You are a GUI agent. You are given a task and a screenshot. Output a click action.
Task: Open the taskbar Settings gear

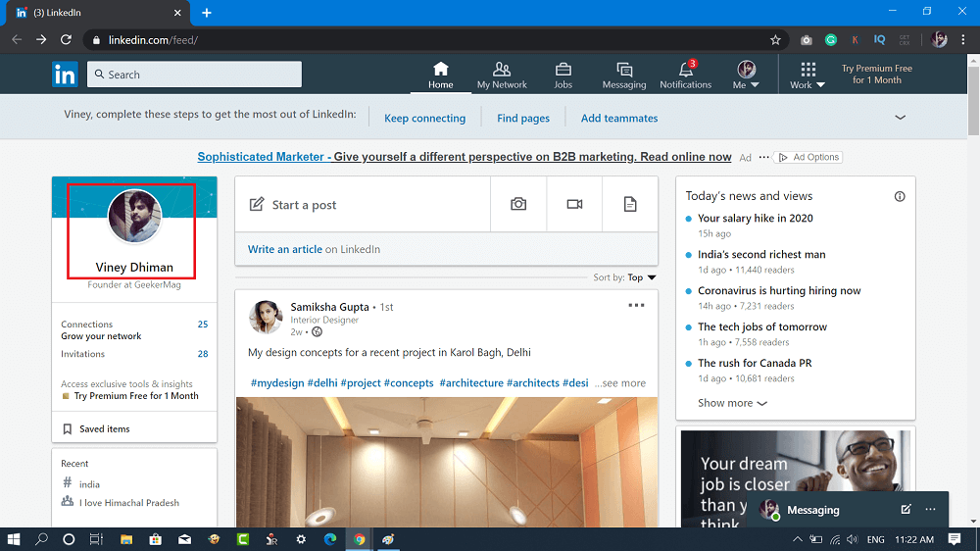[301, 539]
